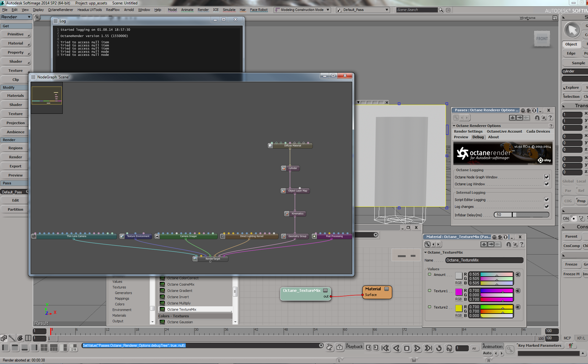Screen dimensions: 588x364
Task: Click the connection plug icon beside Texture1
Action: [518, 291]
